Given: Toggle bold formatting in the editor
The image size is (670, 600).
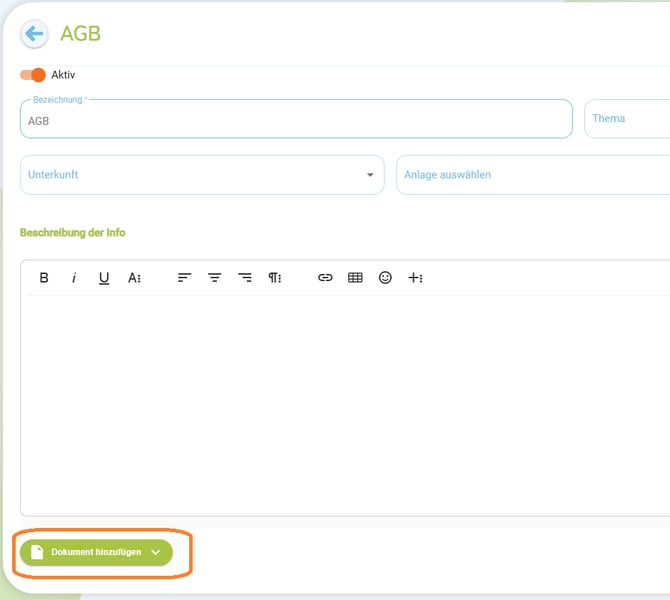Looking at the screenshot, I should [44, 278].
